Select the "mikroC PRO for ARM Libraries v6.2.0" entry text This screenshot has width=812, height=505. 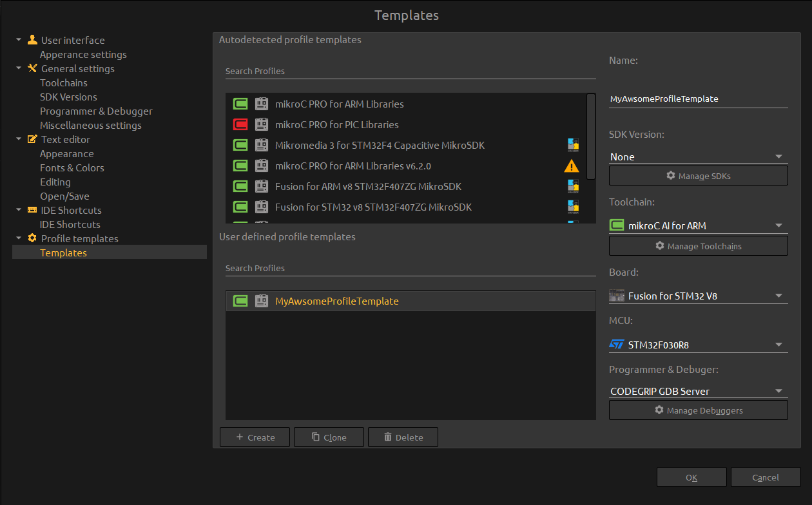[x=353, y=166]
